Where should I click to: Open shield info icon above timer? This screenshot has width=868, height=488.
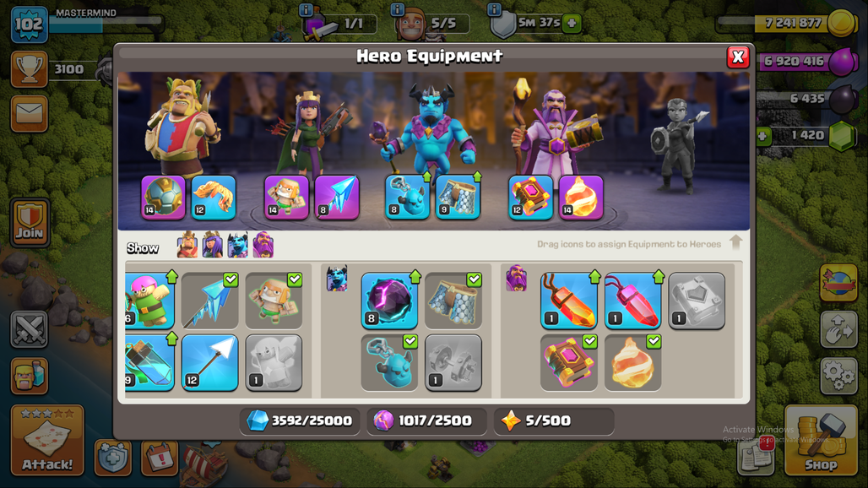coord(494,9)
